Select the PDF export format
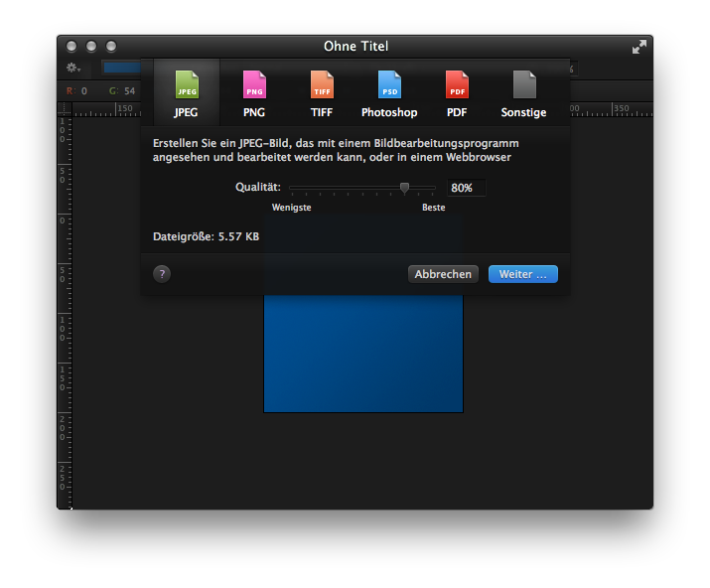710x588 pixels. 457,85
